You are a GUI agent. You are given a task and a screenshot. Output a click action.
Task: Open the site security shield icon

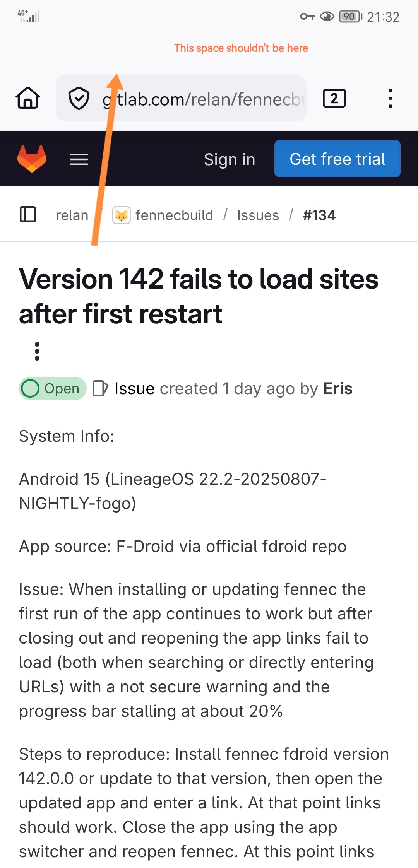(79, 98)
